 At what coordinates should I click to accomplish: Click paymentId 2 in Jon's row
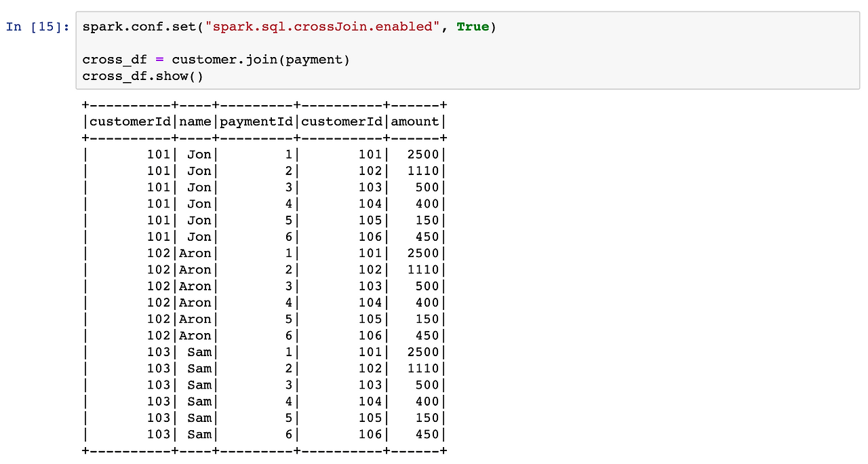tap(290, 171)
